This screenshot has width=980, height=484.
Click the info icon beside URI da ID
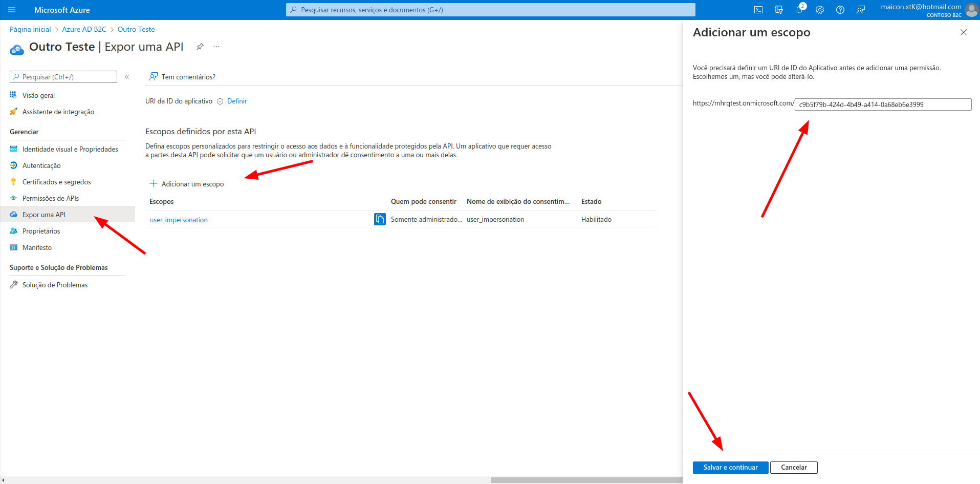220,101
